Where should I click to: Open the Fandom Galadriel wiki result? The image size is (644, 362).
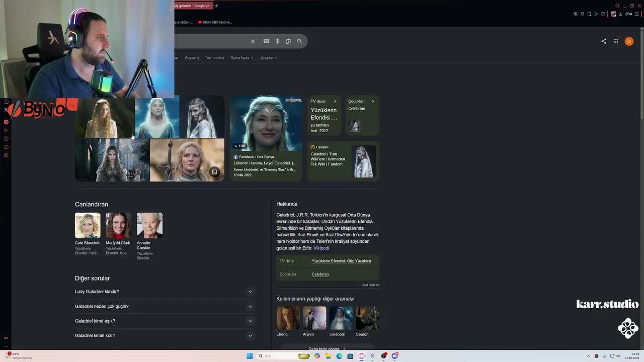pos(343,161)
